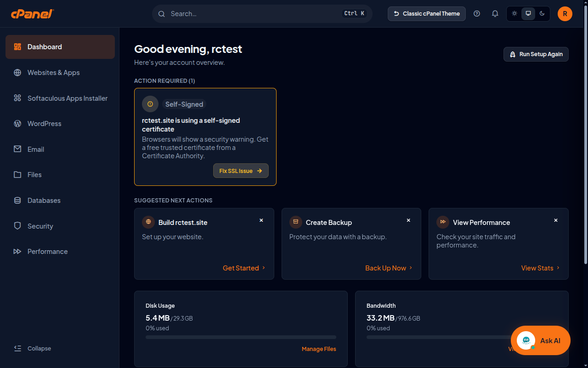This screenshot has width=588, height=368.
Task: Open the help question mark icon
Action: tap(477, 14)
